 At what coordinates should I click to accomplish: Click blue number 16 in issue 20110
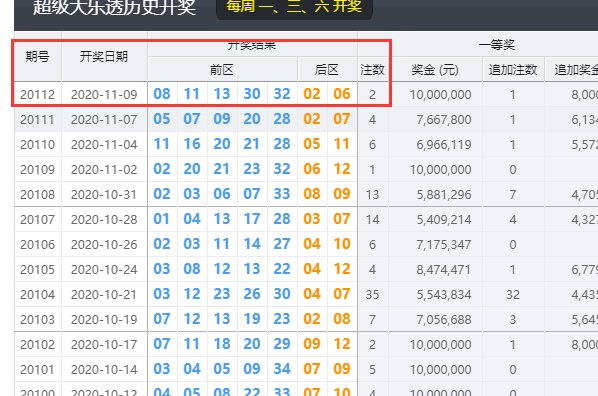(x=192, y=144)
